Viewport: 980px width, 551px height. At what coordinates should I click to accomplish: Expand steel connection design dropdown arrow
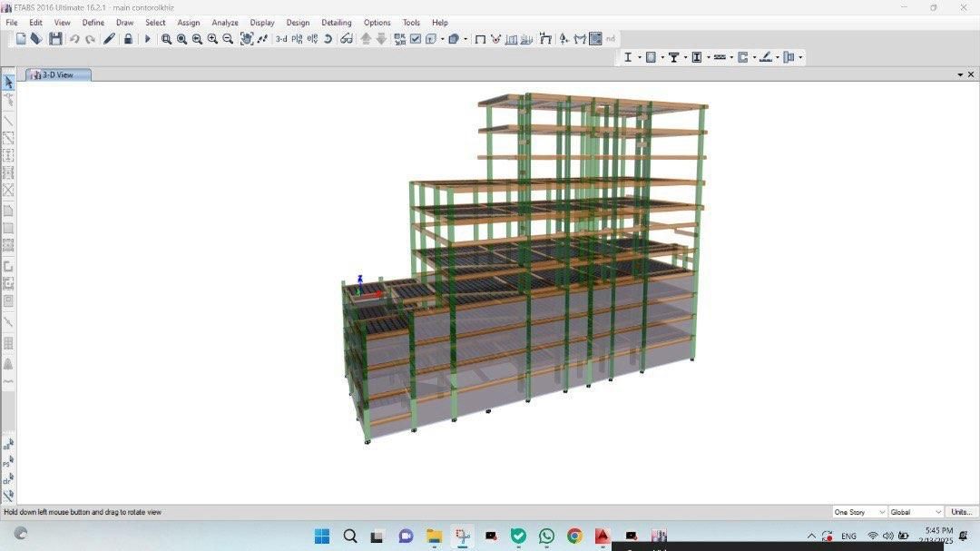800,57
